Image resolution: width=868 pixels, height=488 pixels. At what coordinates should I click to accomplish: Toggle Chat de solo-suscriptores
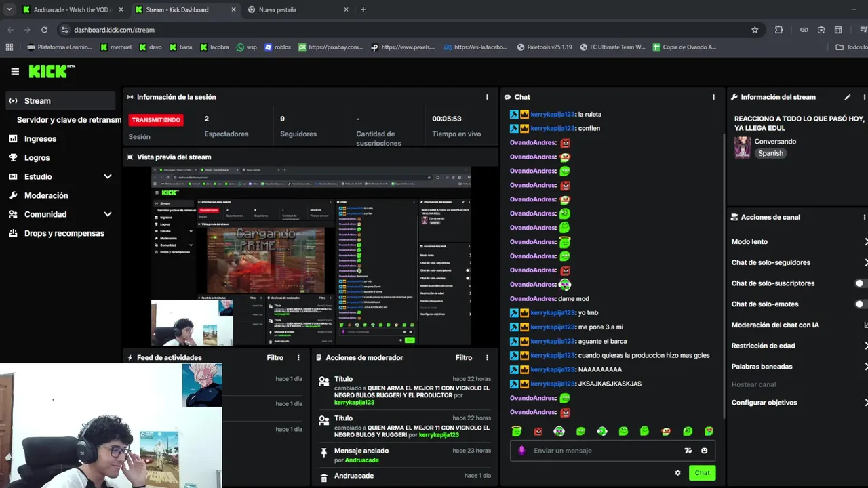click(x=861, y=283)
